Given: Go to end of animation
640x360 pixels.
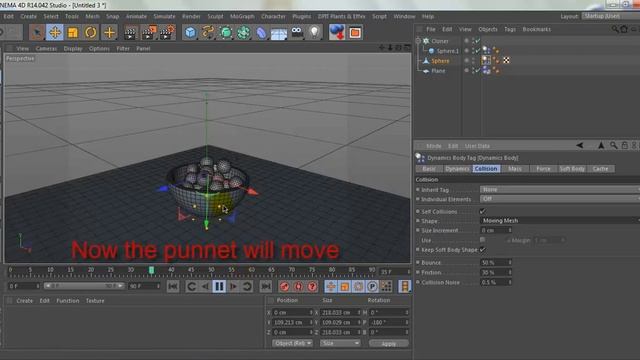Looking at the screenshot, I should (x=266, y=287).
